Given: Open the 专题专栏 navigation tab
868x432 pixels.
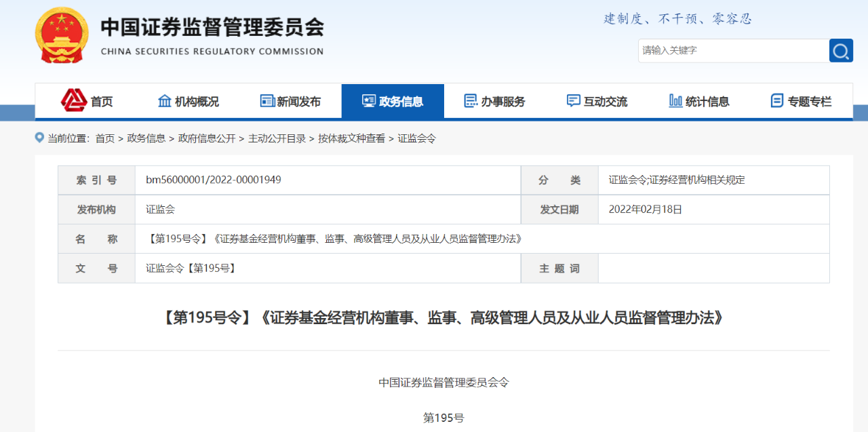Looking at the screenshot, I should coord(801,101).
